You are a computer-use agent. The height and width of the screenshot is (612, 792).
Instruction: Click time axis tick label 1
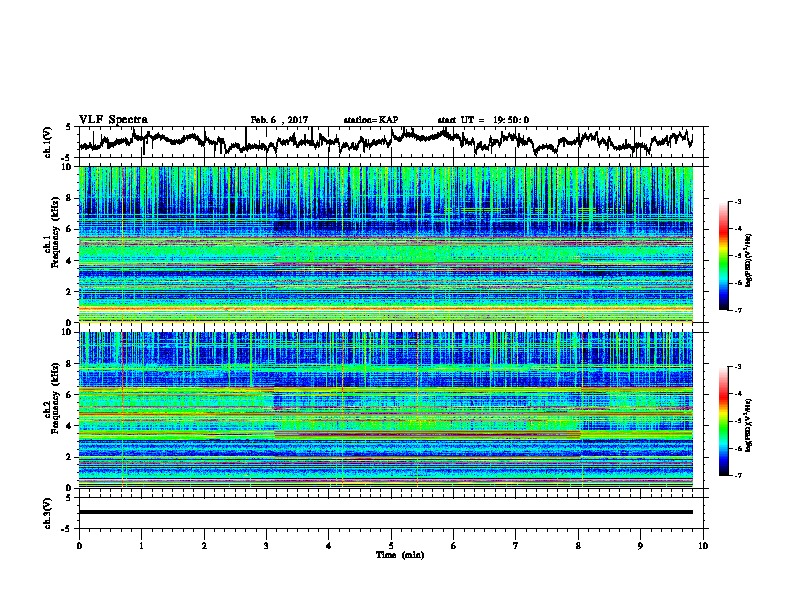pos(141,546)
